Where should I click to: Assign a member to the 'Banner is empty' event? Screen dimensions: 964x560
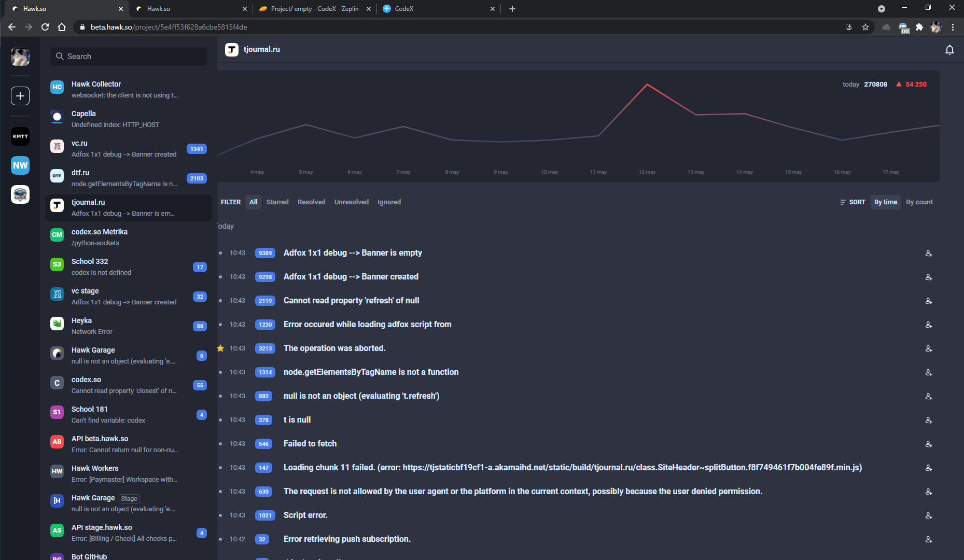(x=928, y=254)
